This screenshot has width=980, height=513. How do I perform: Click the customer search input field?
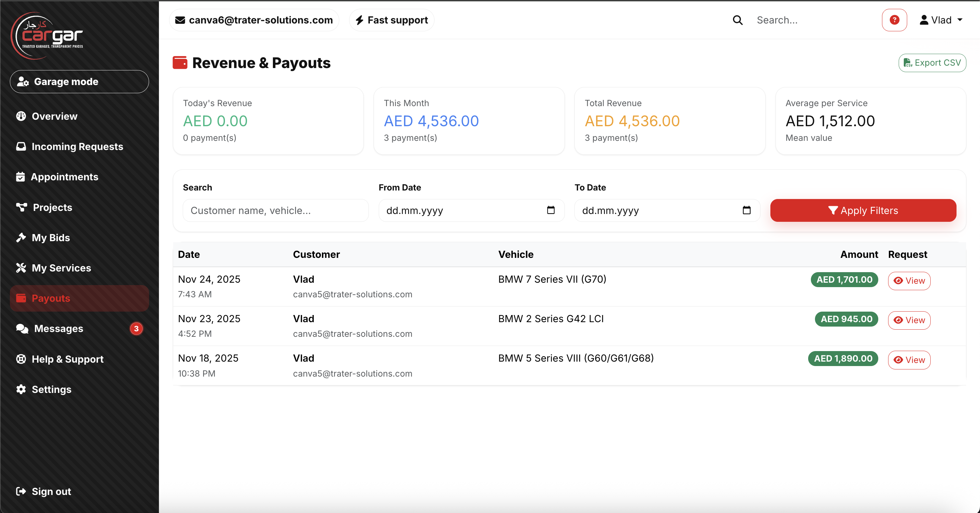(x=275, y=210)
